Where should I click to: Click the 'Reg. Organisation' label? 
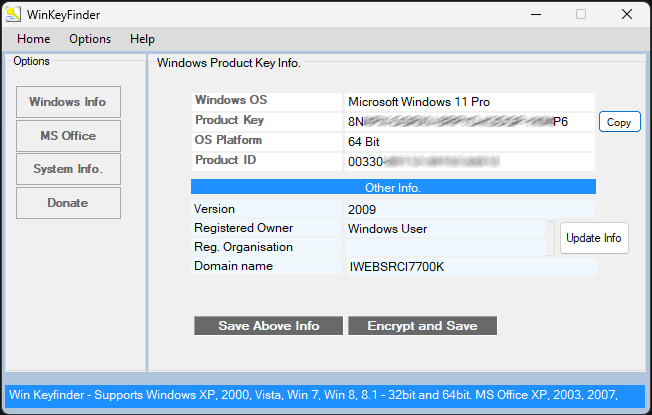click(243, 247)
